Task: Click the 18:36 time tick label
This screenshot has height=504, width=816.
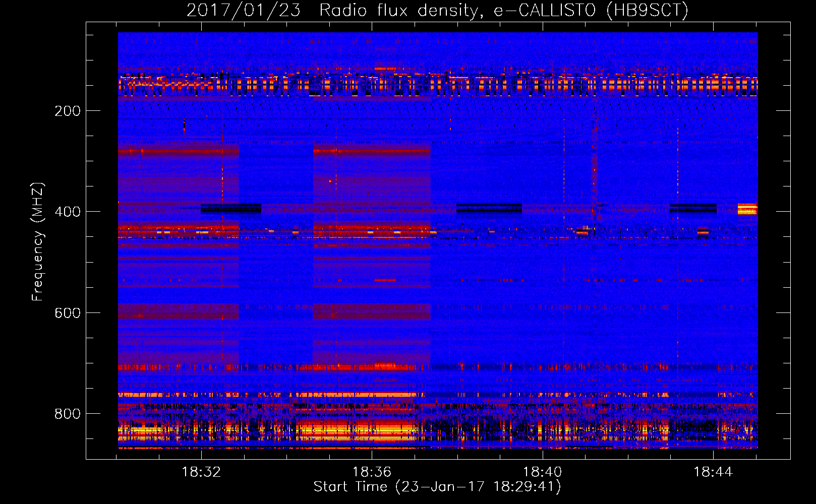Action: pos(372,472)
